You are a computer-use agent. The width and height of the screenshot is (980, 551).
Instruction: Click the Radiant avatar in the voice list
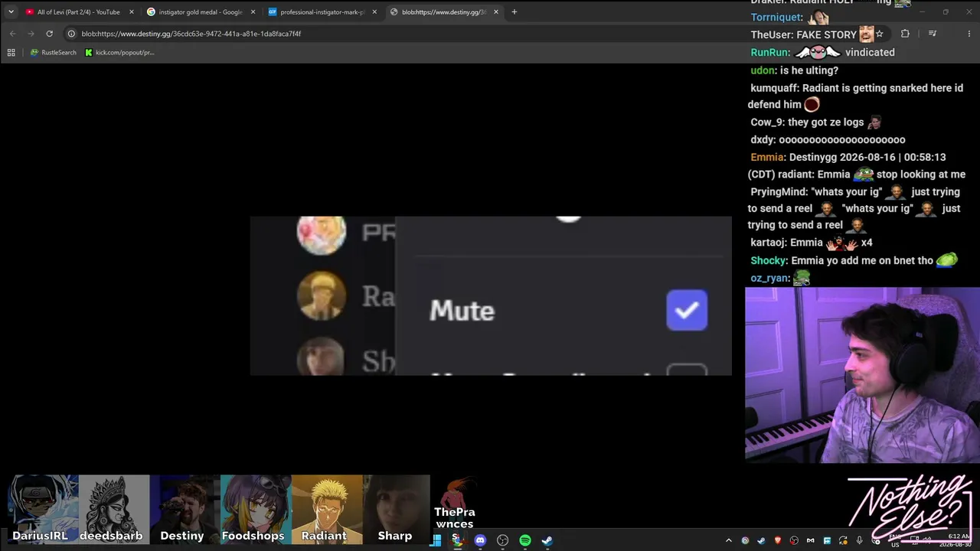pos(322,295)
